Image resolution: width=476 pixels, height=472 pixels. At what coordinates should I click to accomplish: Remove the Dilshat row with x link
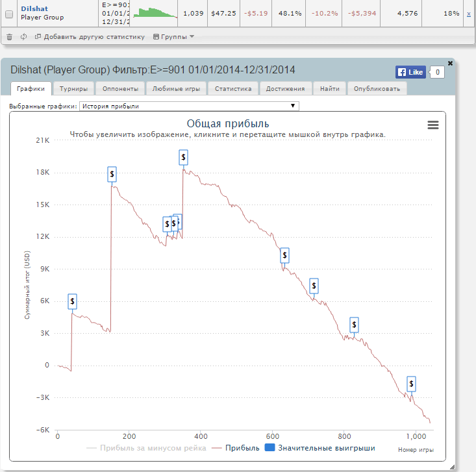click(x=469, y=14)
